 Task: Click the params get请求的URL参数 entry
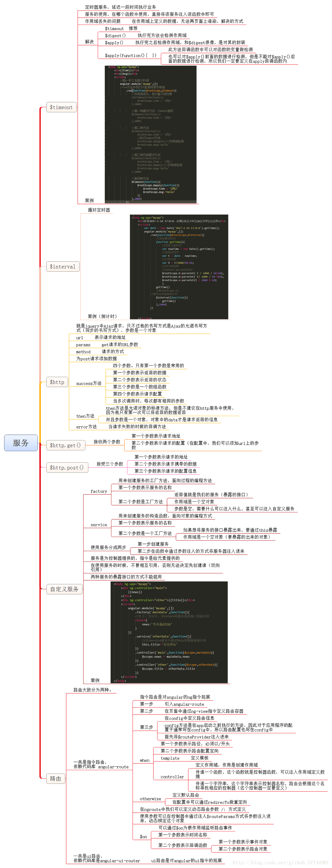tap(107, 345)
